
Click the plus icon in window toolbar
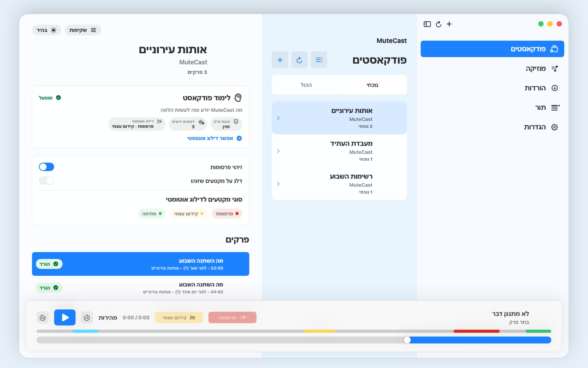[x=449, y=24]
